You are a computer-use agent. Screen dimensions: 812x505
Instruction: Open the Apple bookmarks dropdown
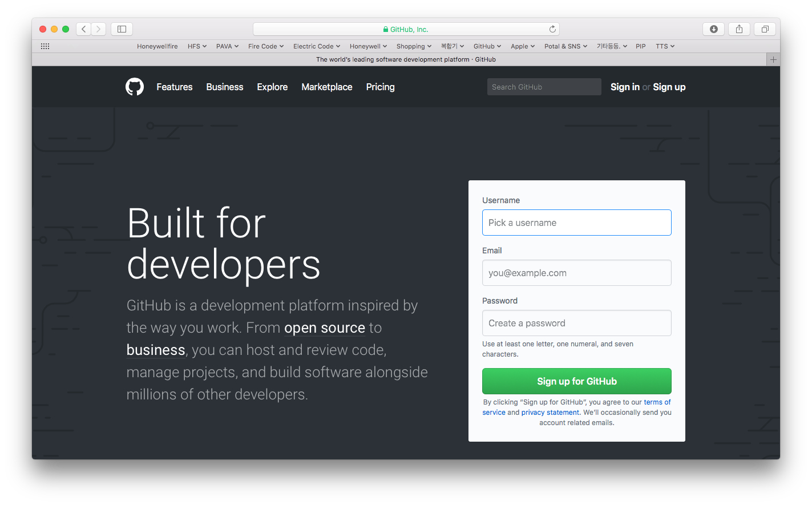[x=522, y=46]
